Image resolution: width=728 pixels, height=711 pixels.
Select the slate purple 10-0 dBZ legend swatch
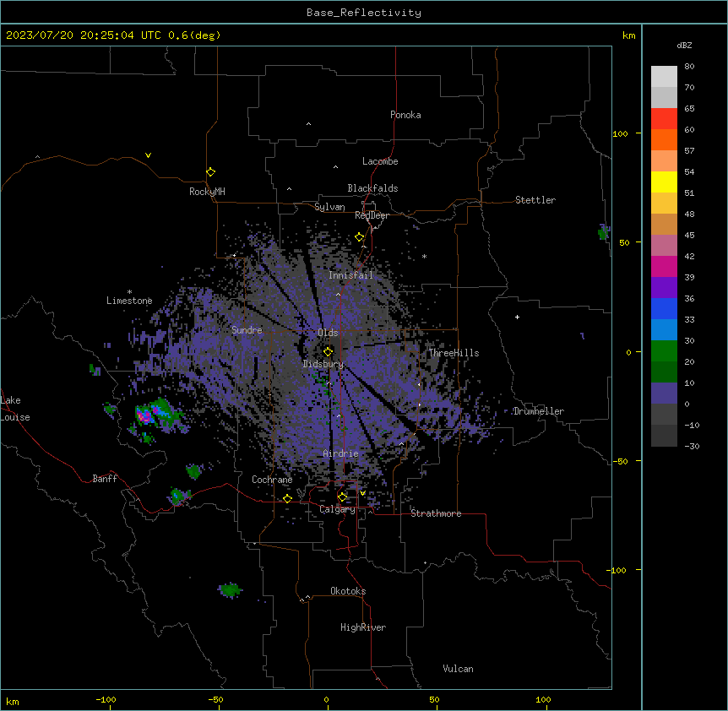(664, 393)
